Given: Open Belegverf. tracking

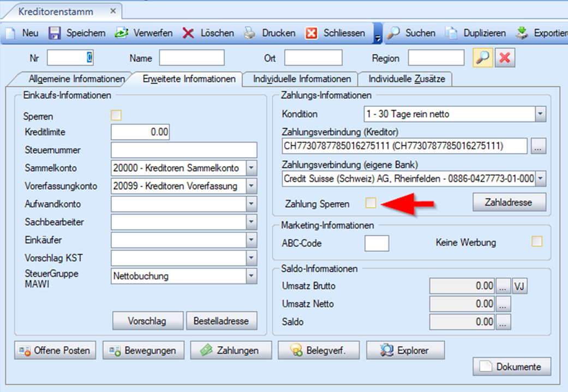Looking at the screenshot, I should point(319,350).
